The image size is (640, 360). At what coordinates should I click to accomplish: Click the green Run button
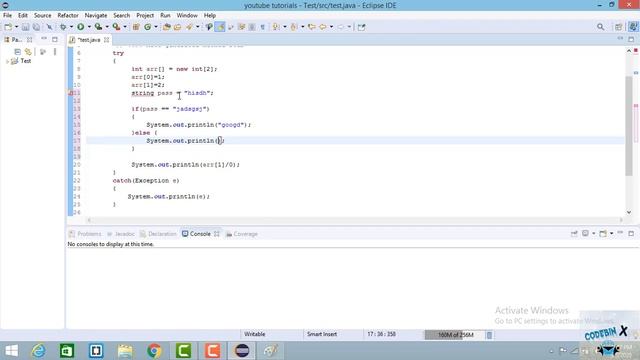click(x=81, y=27)
